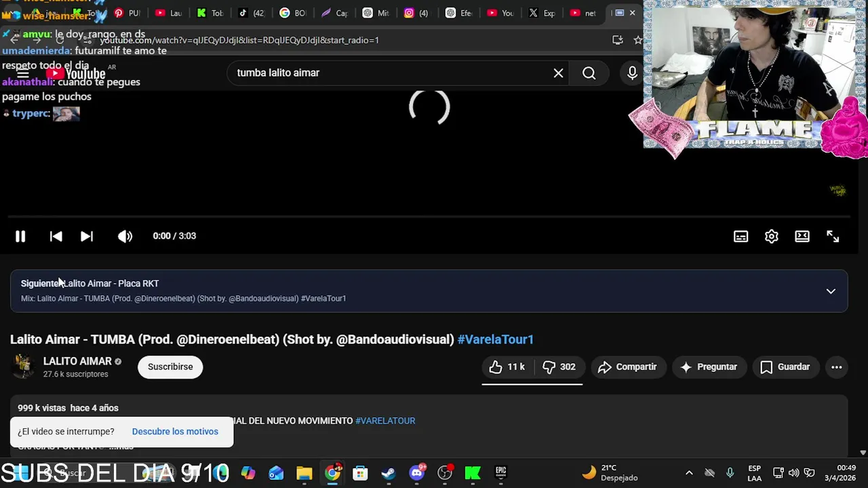Expand the Mix playlist panel chevron
This screenshot has height=488, width=868.
coord(831,291)
